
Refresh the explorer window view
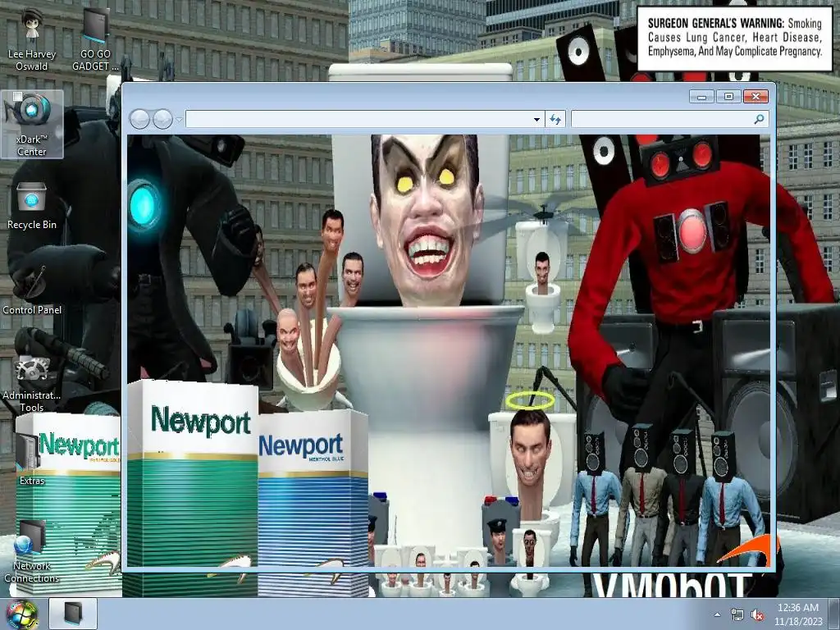[555, 120]
